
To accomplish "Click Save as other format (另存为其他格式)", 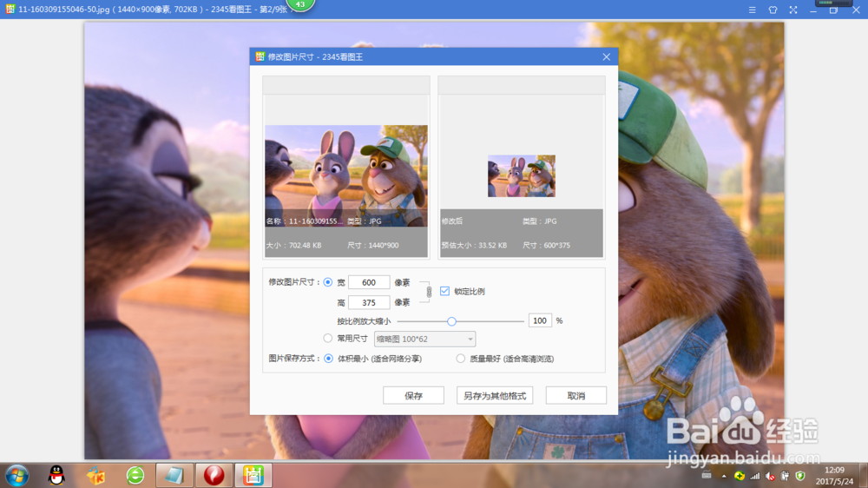I will pos(495,395).
